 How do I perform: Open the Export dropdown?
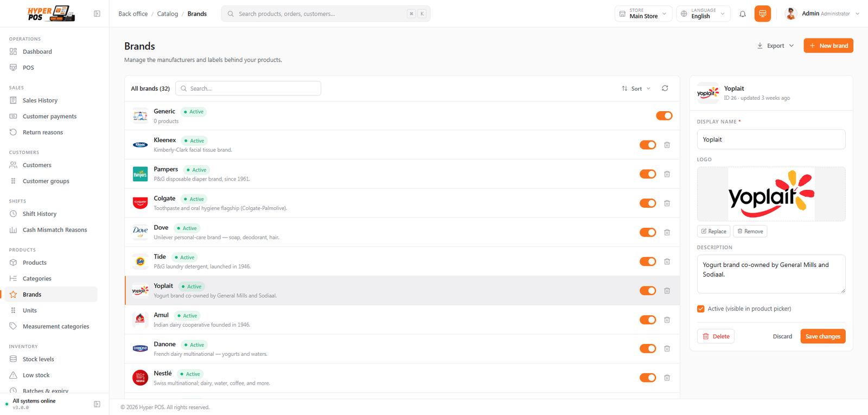pos(776,46)
